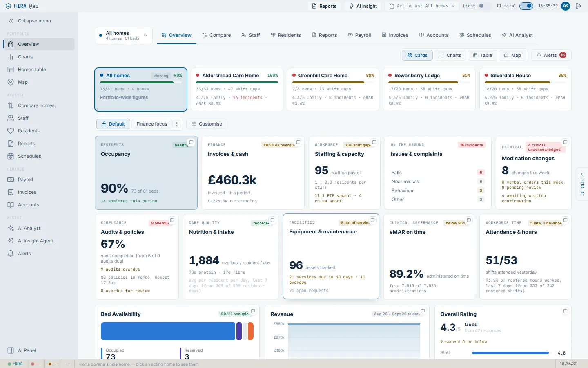The image size is (588, 368).
Task: Open comment icon on Overall Rating panel
Action: click(565, 311)
